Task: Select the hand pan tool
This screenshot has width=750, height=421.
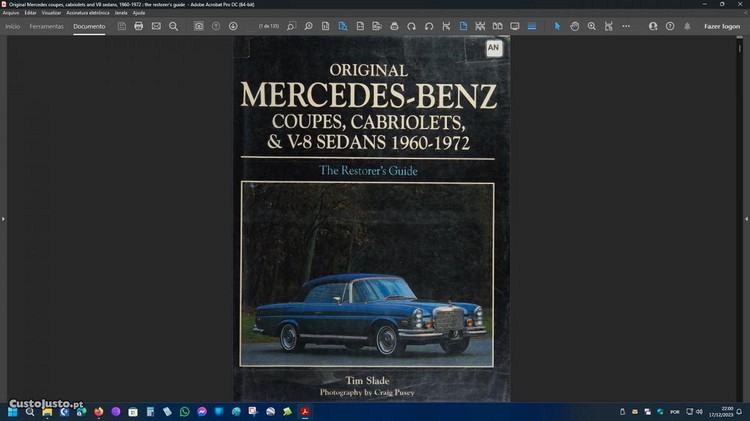Action: tap(575, 26)
